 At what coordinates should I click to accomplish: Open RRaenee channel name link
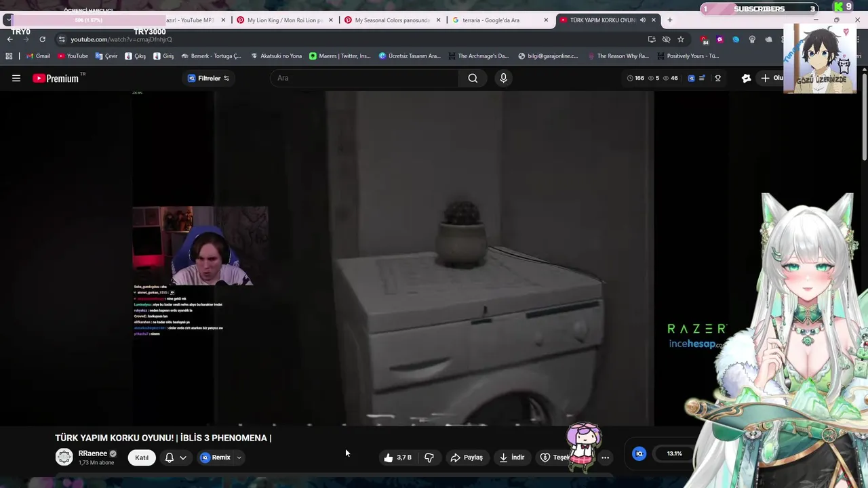[x=93, y=453]
